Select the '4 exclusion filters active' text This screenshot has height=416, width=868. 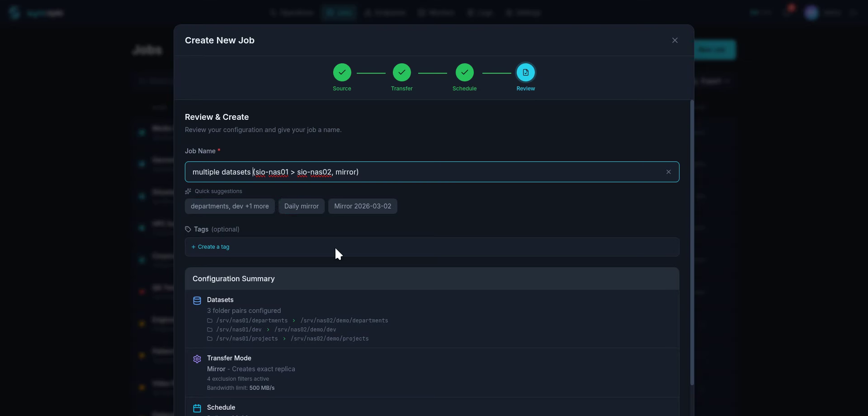(238, 379)
